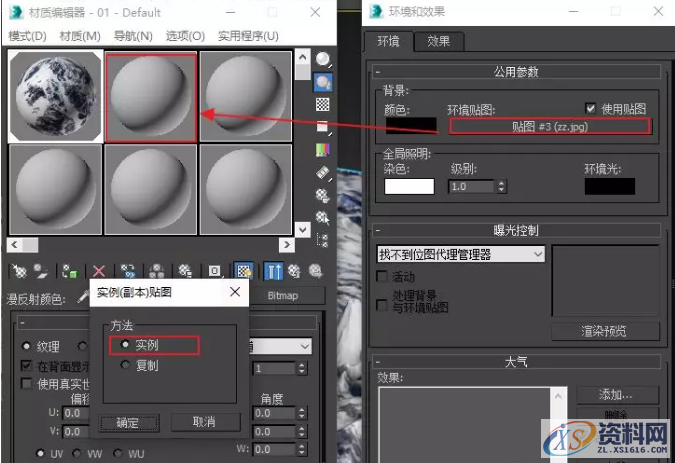Switch to the 环境 tab
Image resolution: width=675 pixels, height=463 pixels.
point(389,41)
